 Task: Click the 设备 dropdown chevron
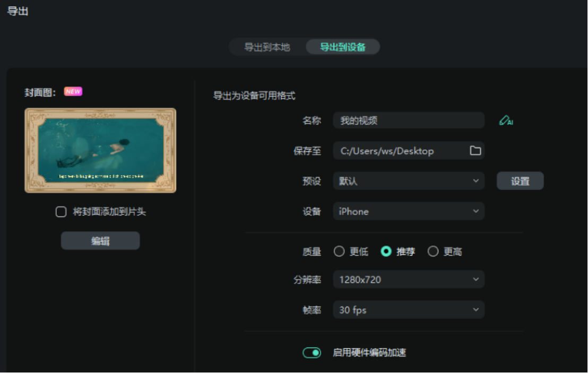(x=476, y=211)
